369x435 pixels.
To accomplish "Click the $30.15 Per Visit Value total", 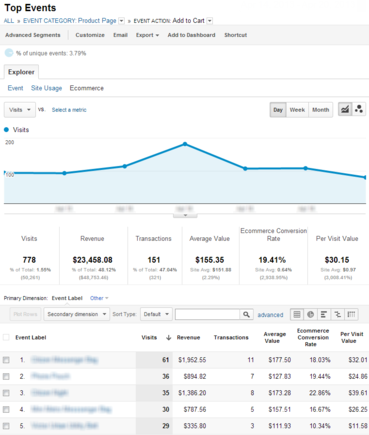I will pyautogui.click(x=337, y=260).
